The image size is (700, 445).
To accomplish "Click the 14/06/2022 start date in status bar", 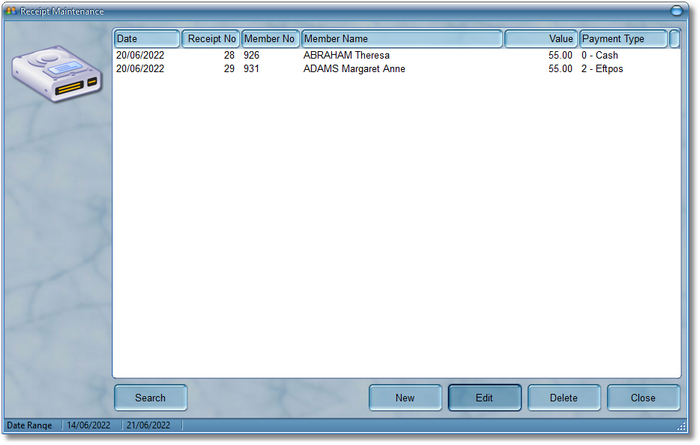I will pos(88,426).
